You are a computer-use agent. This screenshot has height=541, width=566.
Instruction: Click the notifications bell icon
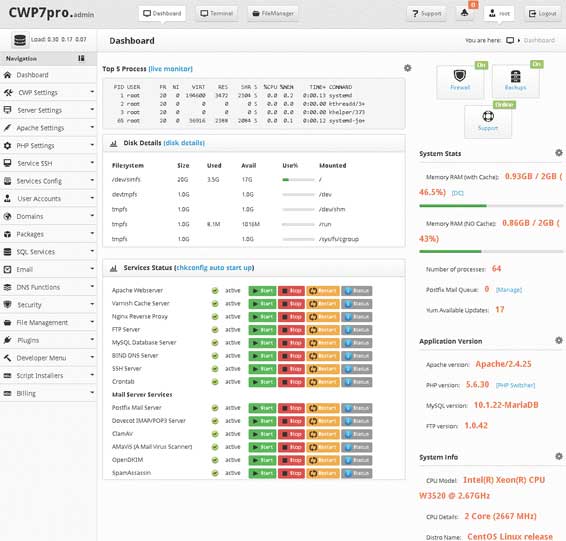coord(465,13)
